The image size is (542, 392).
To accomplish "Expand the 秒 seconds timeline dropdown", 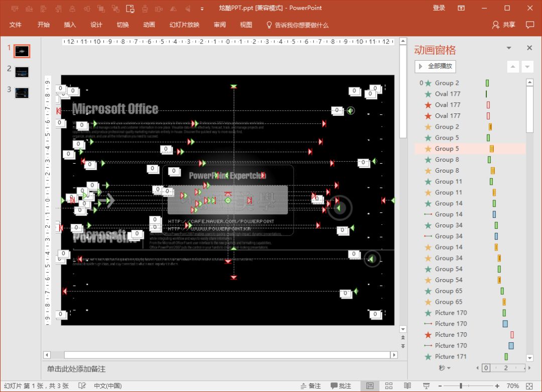I will point(444,368).
